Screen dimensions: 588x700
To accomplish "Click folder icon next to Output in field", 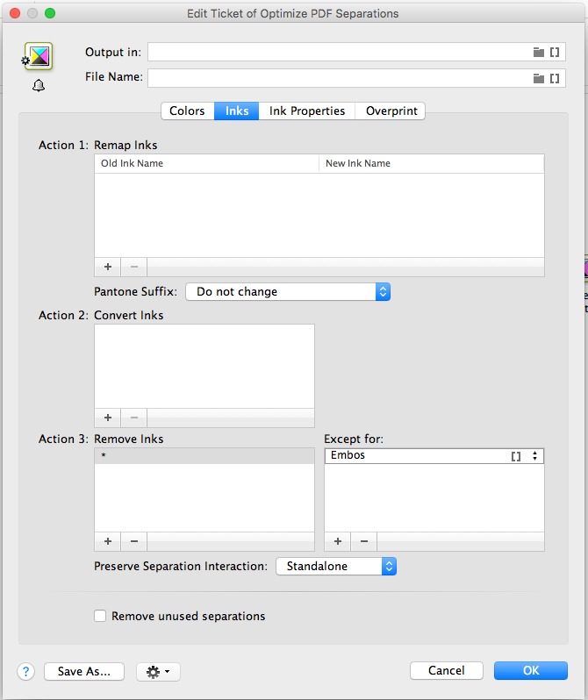I will click(x=539, y=53).
